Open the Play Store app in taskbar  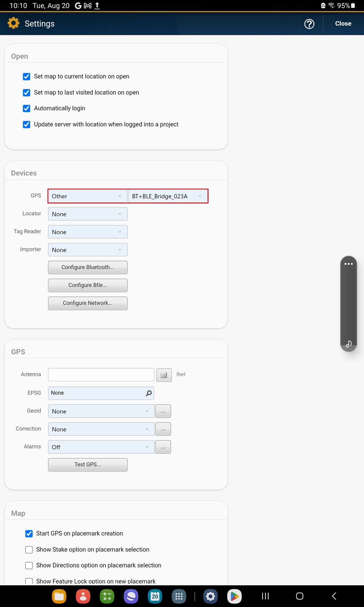[234, 596]
